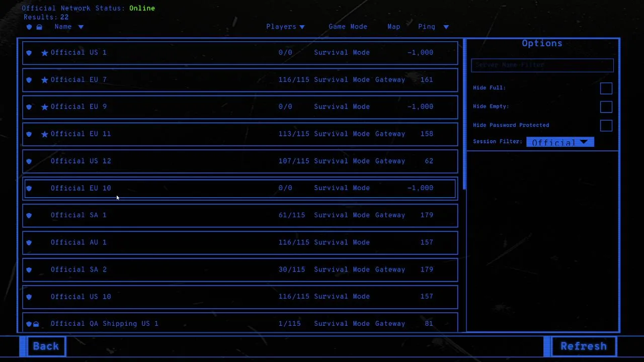Select the Official US 1 server row
This screenshot has width=644, height=362.
[240, 53]
